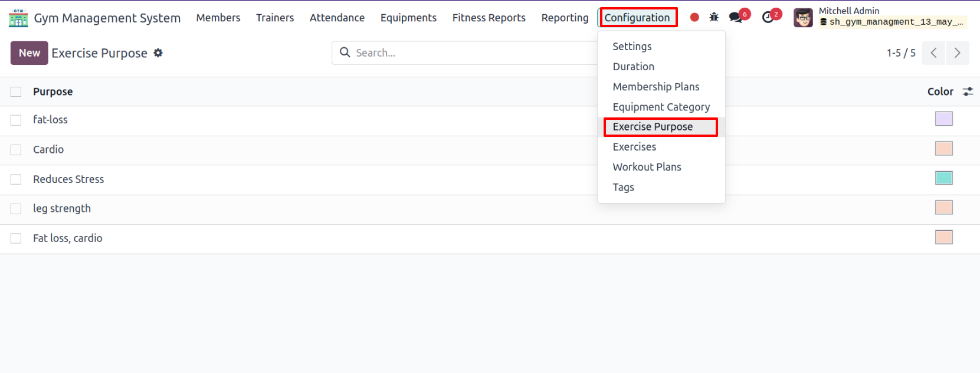Click Mitchell Admin avatar picture
The image size is (980, 373).
pyautogui.click(x=803, y=18)
